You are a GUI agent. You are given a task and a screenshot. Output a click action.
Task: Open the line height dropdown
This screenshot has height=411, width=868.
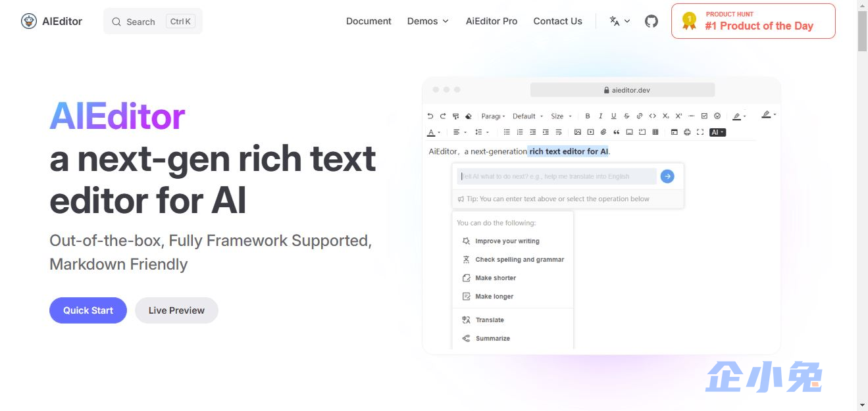(x=482, y=132)
